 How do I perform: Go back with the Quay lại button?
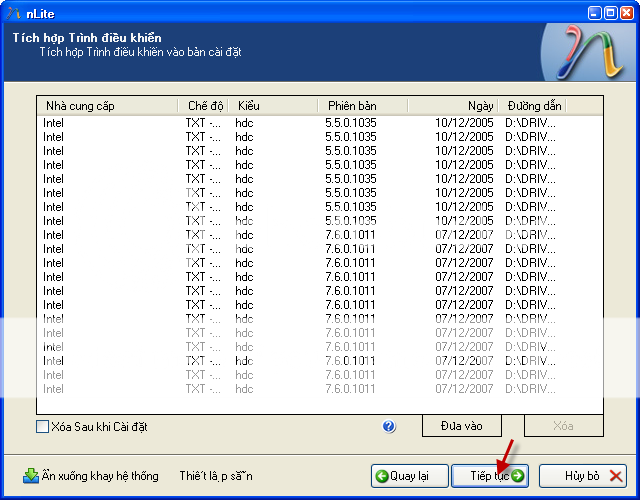[410, 476]
